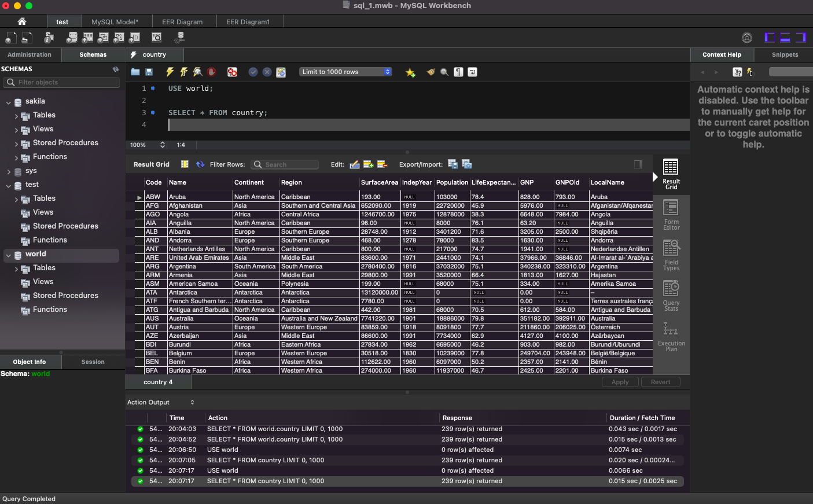Open Workbench preferences gear icon

747,38
